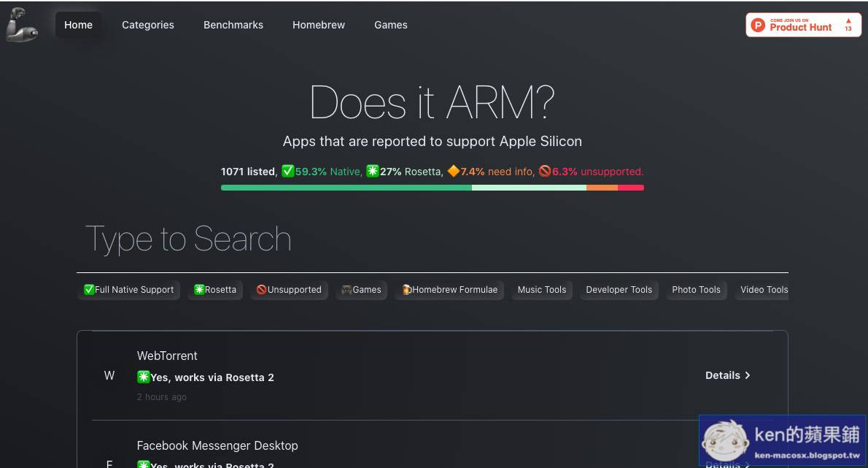Click the green native segment of progress bar
Viewport: 868px width, 468px height.
[x=346, y=188]
